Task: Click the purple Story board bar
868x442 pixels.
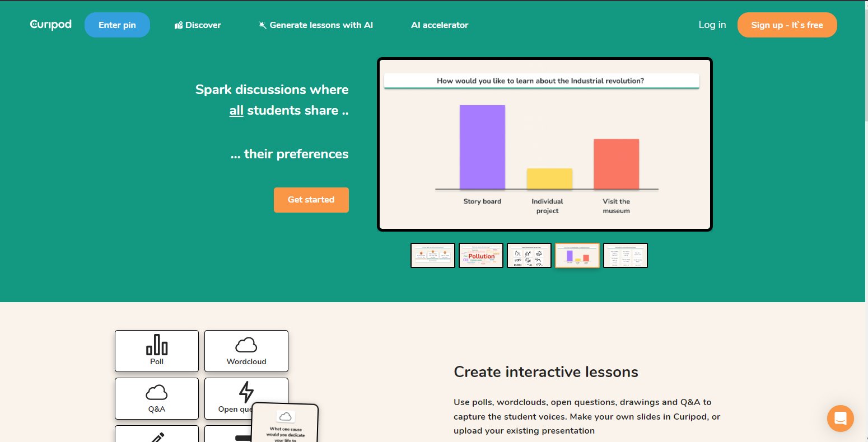Action: point(482,147)
